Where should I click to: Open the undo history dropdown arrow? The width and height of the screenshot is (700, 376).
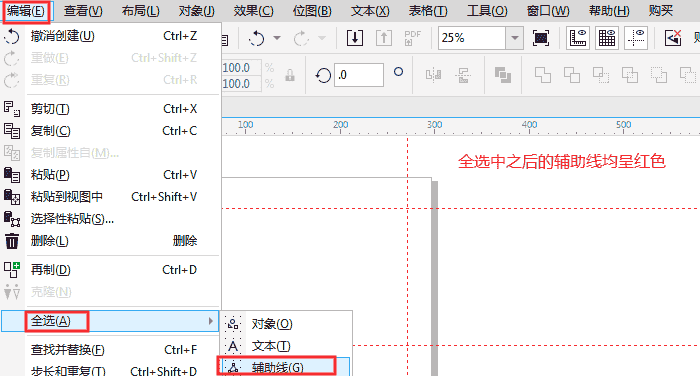(277, 38)
